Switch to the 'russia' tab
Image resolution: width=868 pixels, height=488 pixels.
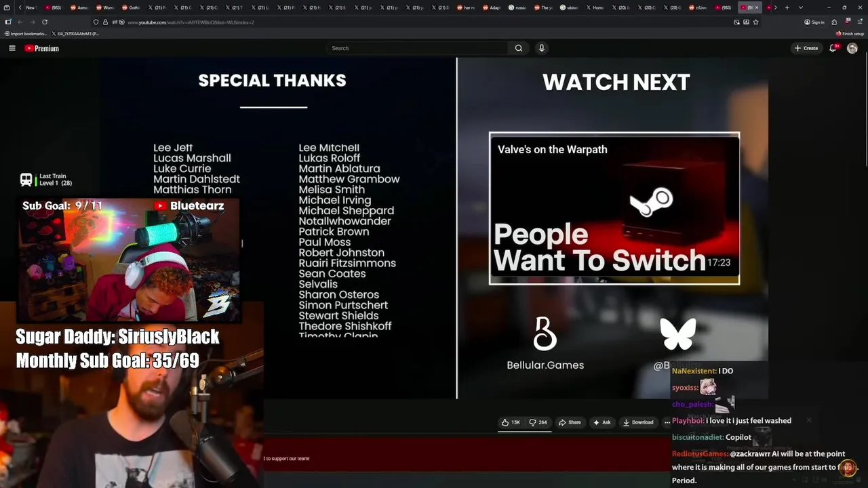(517, 7)
